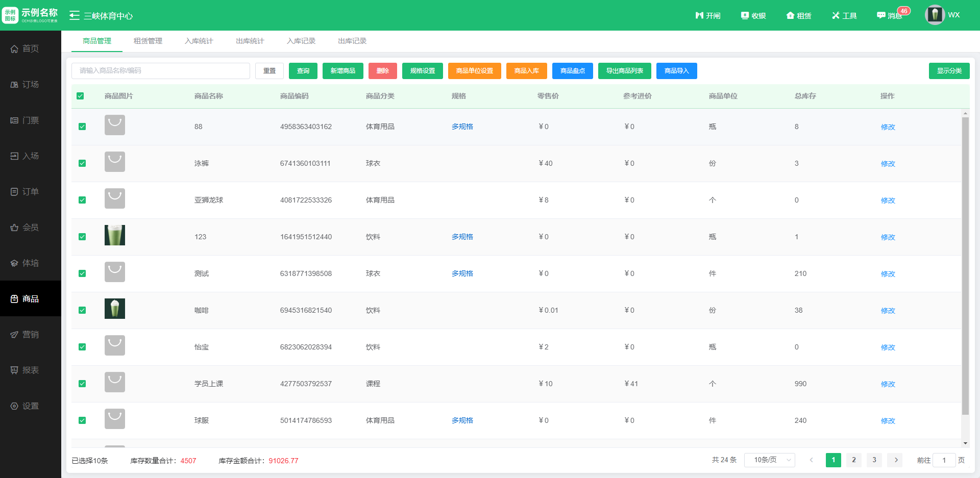The height and width of the screenshot is (478, 980).
Task: Switch to the 租赁管理 tab
Action: (148, 41)
